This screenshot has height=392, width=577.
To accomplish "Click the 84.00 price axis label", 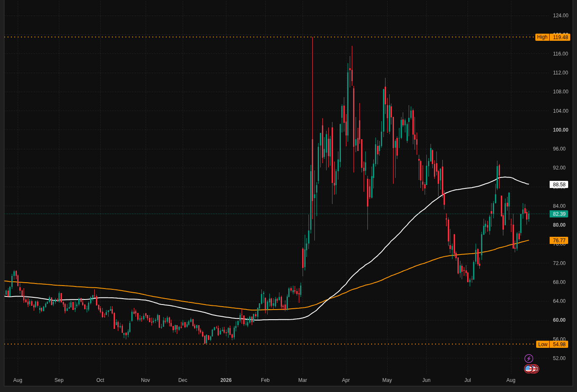I will (559, 206).
